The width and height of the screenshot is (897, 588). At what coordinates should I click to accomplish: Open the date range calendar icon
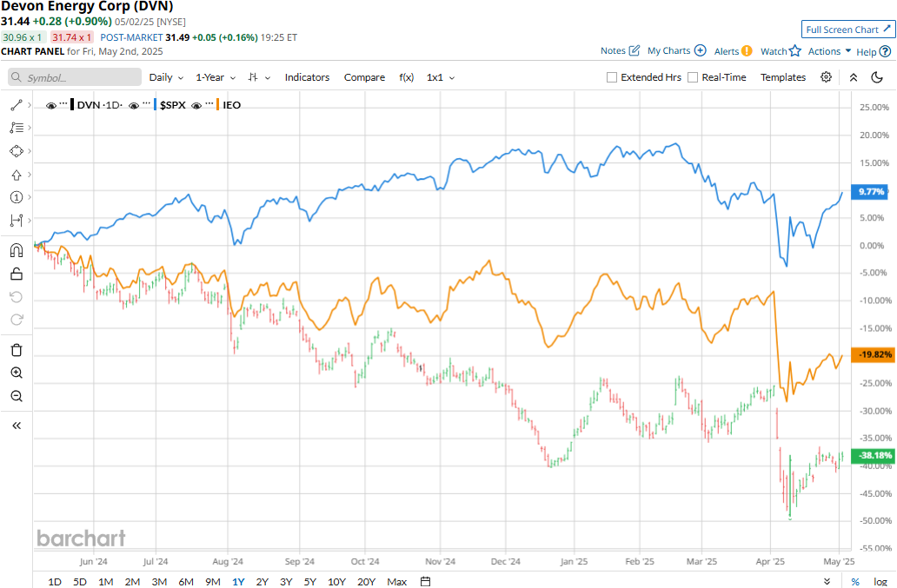pos(425,582)
